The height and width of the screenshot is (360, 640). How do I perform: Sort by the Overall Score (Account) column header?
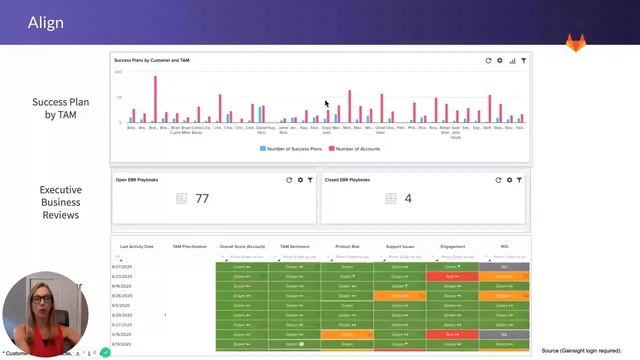[242, 247]
